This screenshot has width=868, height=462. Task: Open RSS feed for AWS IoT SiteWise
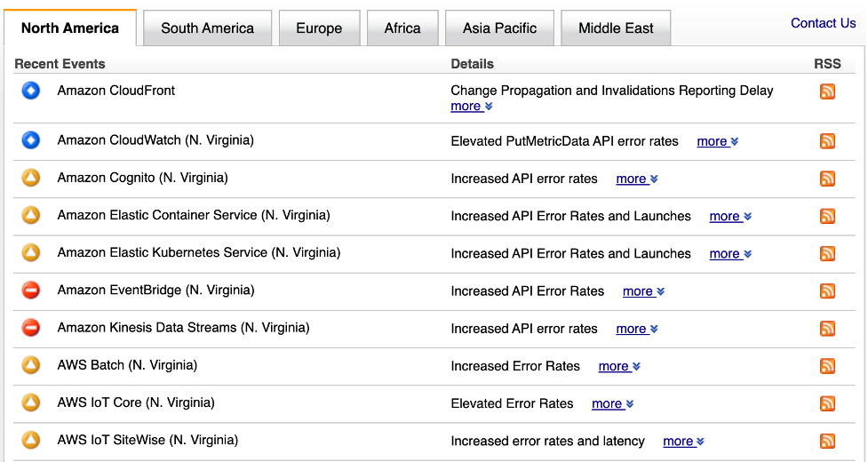point(827,441)
